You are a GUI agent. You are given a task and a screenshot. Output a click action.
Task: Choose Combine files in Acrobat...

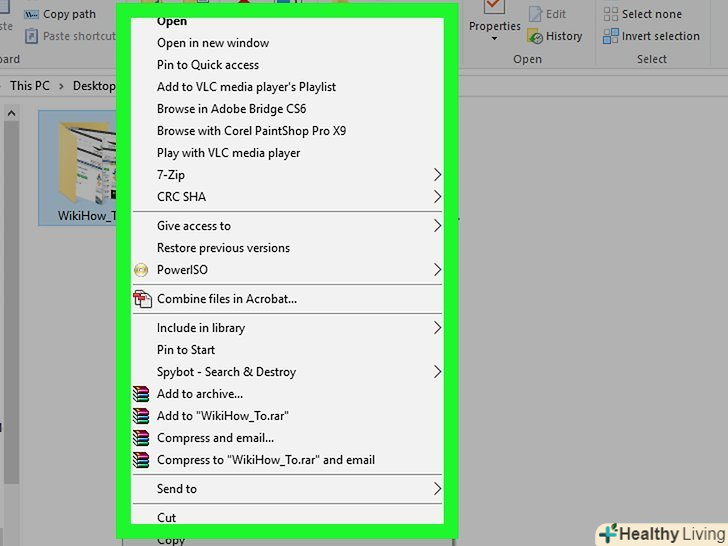point(287,299)
